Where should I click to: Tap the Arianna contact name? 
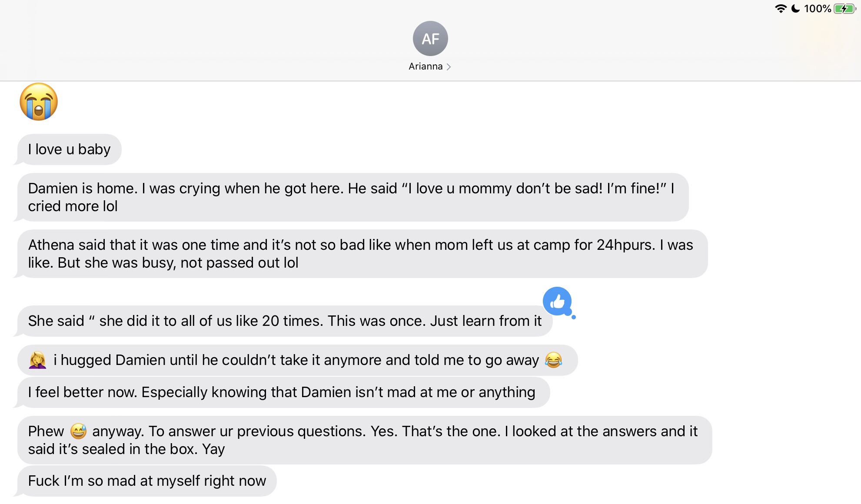pyautogui.click(x=426, y=66)
